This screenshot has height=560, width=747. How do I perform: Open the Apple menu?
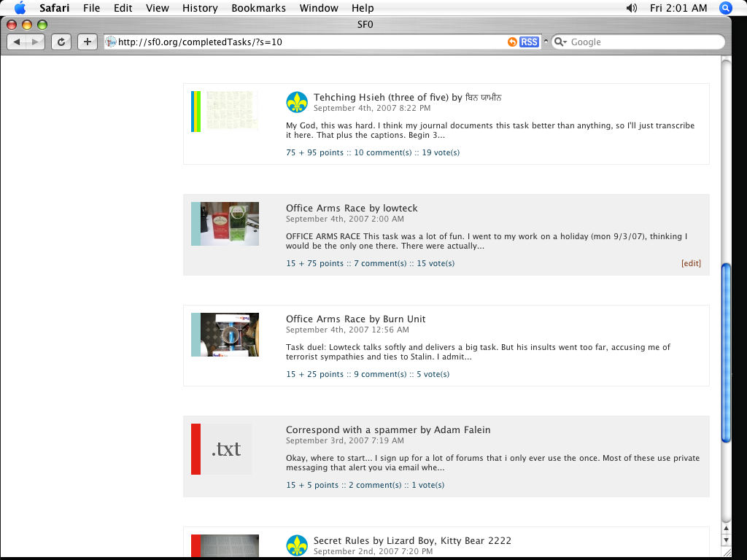(x=20, y=8)
